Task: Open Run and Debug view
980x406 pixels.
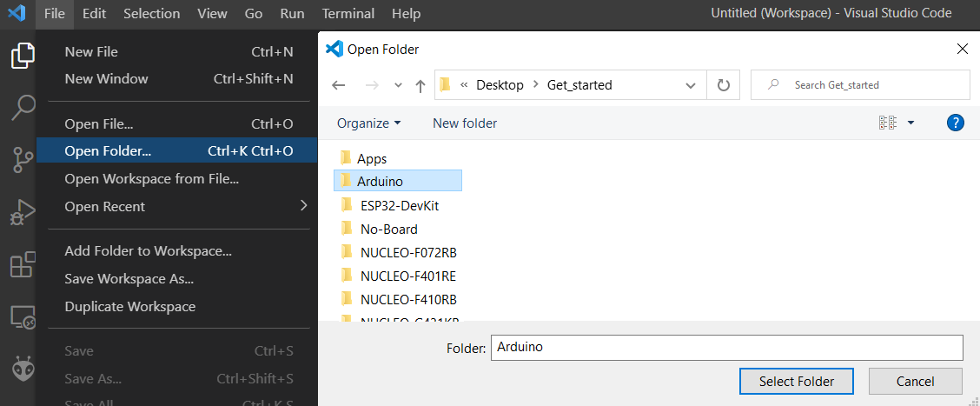Action: point(23,211)
